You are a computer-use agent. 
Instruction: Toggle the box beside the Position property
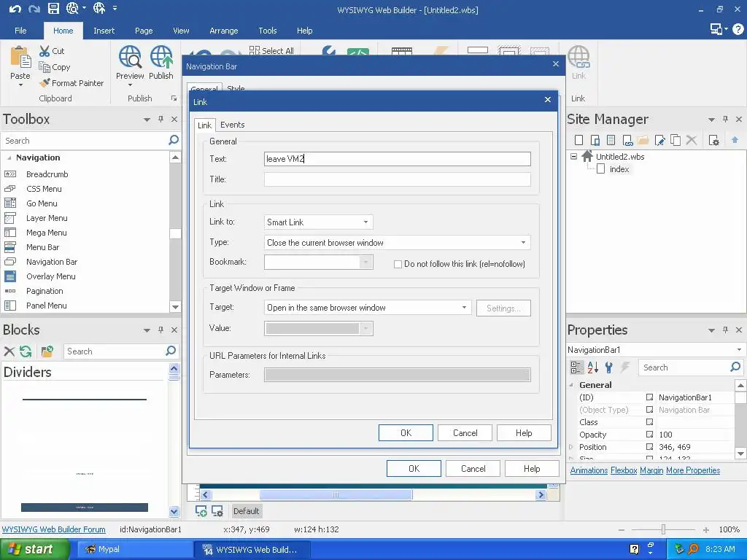pos(649,447)
